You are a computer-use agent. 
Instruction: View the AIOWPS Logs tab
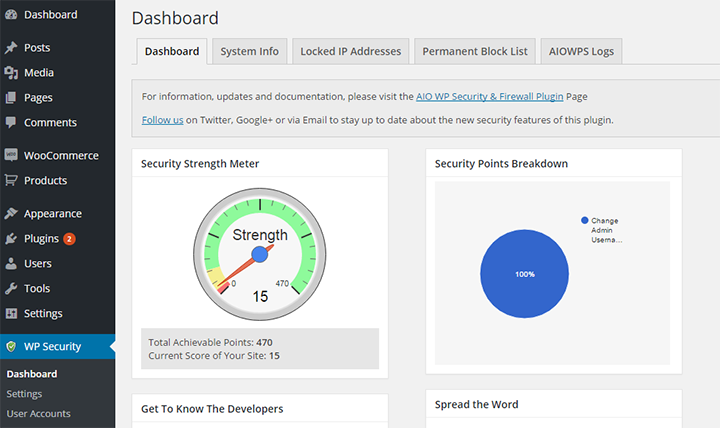coord(581,51)
